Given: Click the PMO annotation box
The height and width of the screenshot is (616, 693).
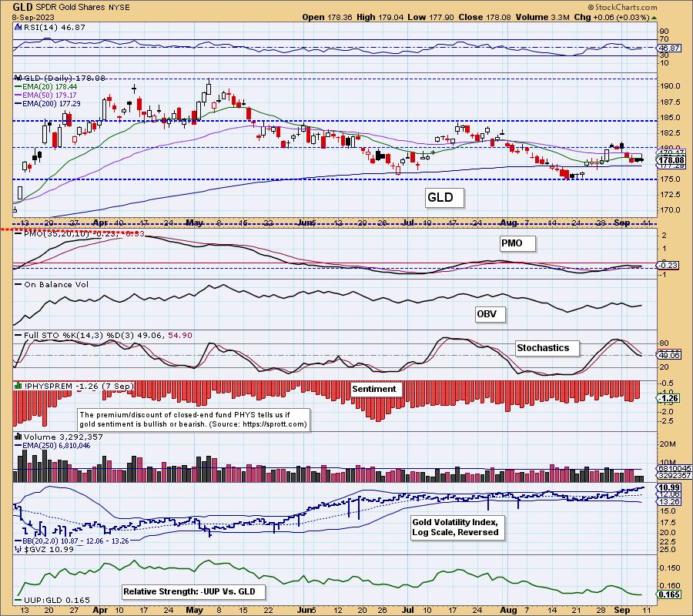Looking at the screenshot, I should [x=517, y=243].
